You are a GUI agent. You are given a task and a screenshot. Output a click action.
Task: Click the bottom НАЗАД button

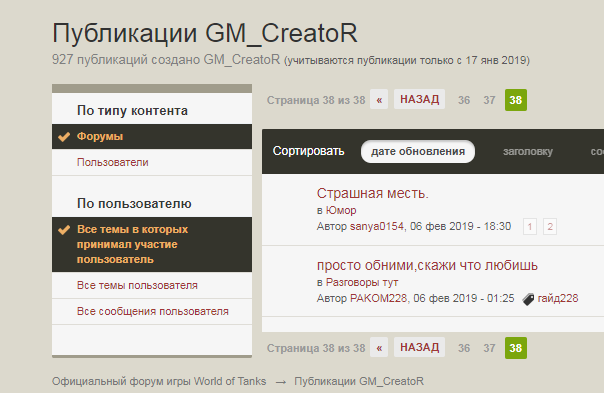[419, 347]
